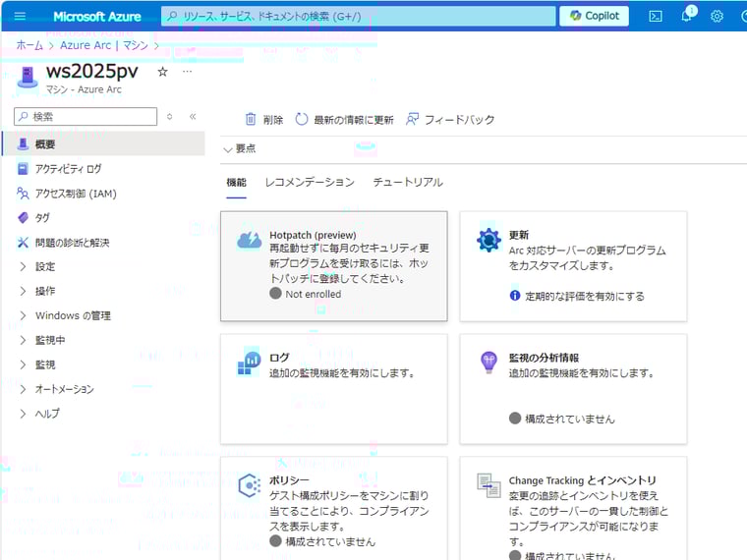Click the マシン - Azure Arc subtitle
The width and height of the screenshot is (747, 560).
84,89
